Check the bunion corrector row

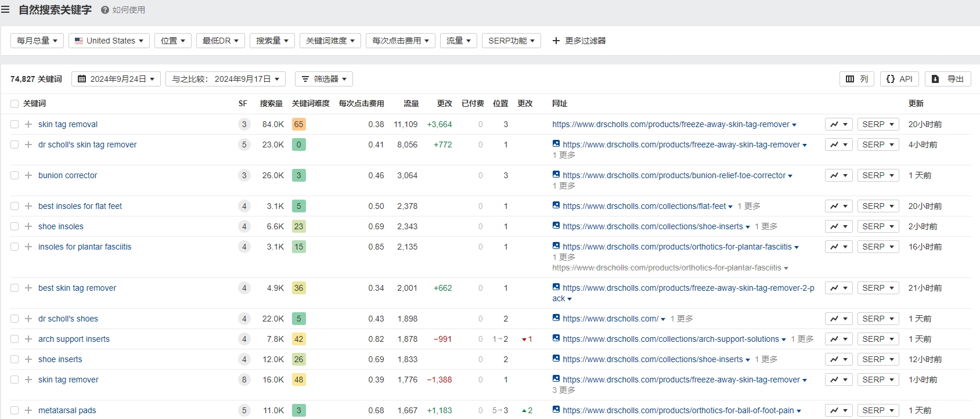pos(15,175)
